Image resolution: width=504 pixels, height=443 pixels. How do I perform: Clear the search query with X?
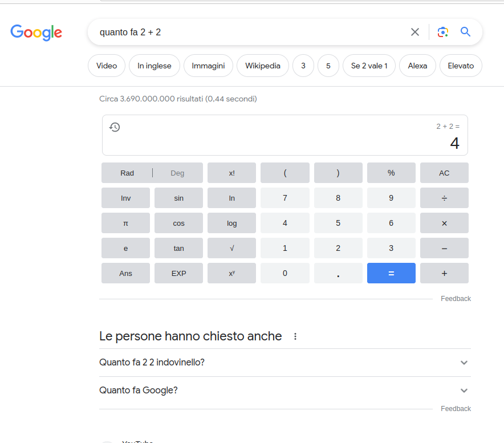tap(415, 32)
